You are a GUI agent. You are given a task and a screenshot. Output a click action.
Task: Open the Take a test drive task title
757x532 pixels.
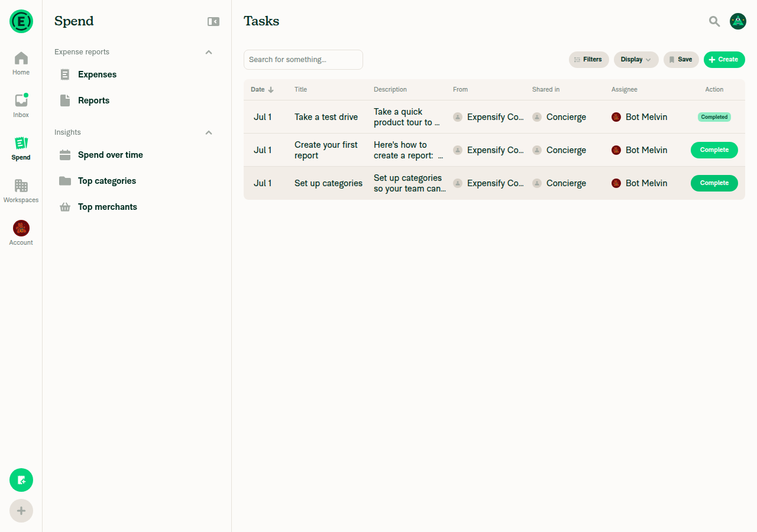pos(326,117)
